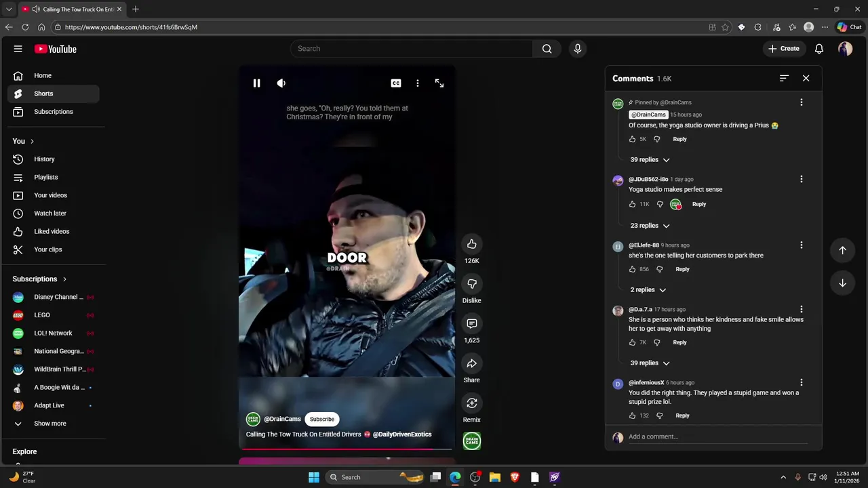Go to the previous Short with up arrow
Viewport: 868px width, 488px height.
pos(842,250)
